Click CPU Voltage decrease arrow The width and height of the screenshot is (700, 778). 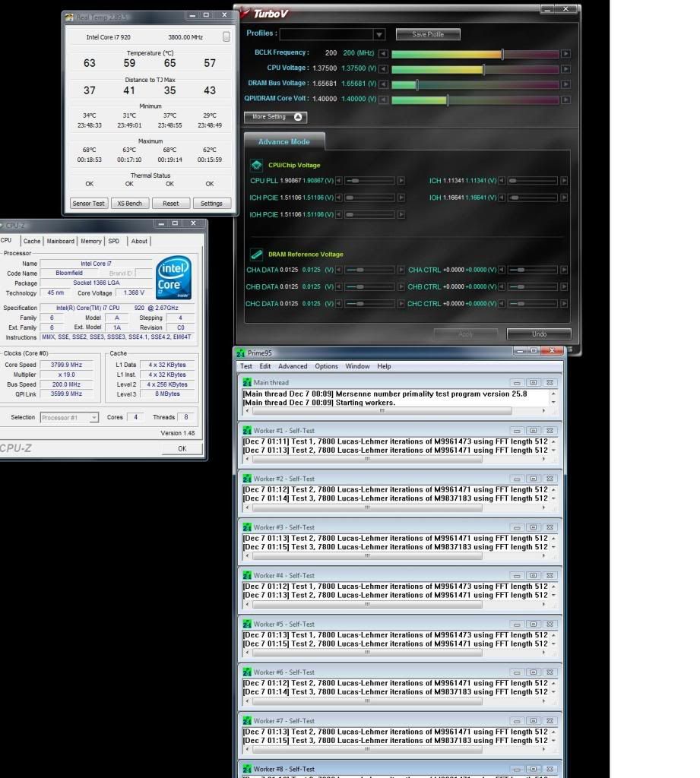click(x=383, y=69)
